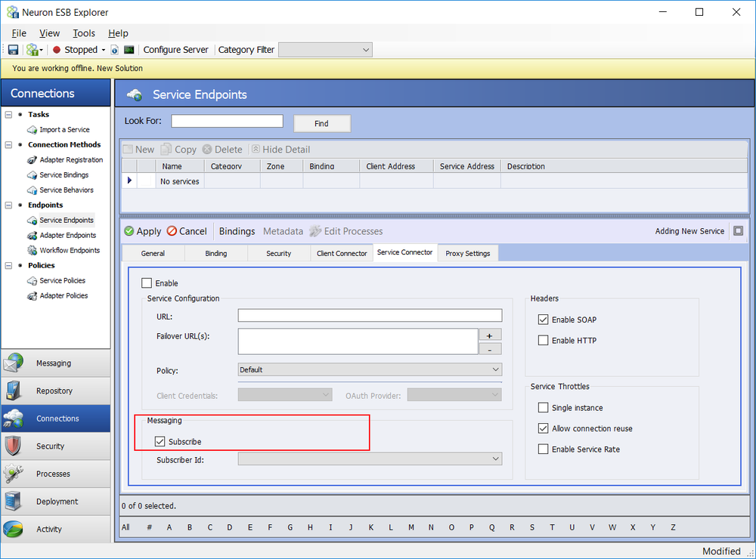Click New in the services toolbar

pos(139,150)
